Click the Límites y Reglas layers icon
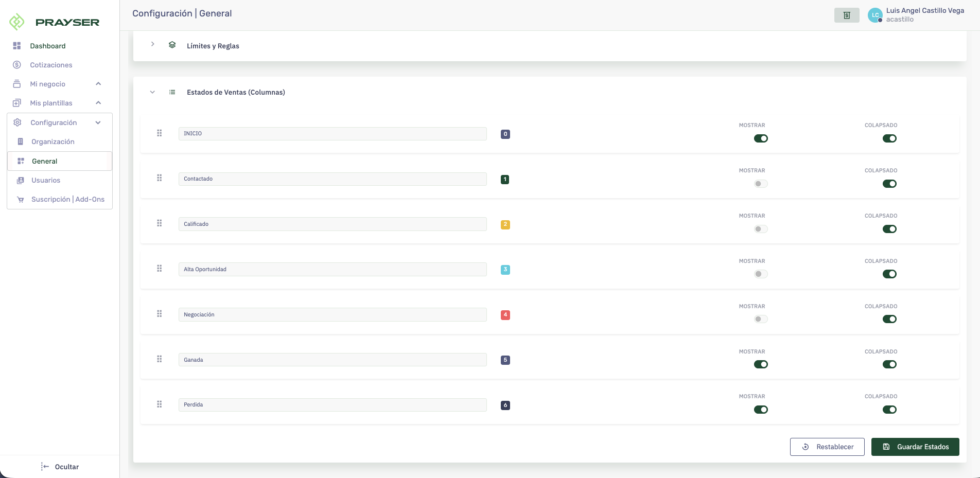Image resolution: width=980 pixels, height=478 pixels. tap(172, 45)
